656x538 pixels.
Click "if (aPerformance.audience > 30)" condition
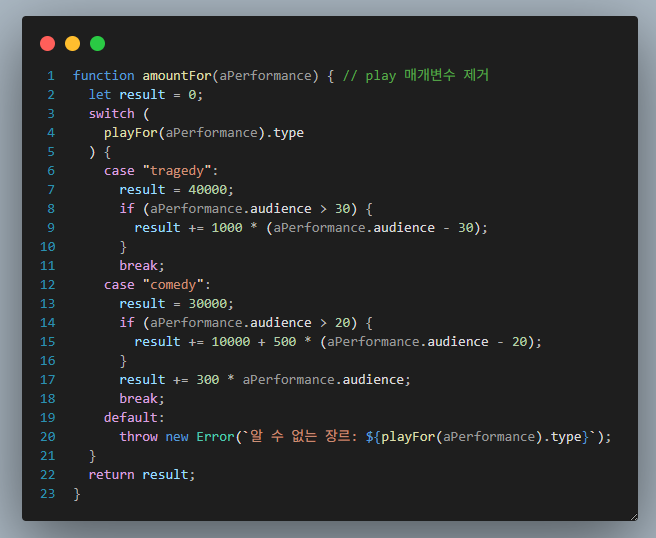pyautogui.click(x=238, y=209)
